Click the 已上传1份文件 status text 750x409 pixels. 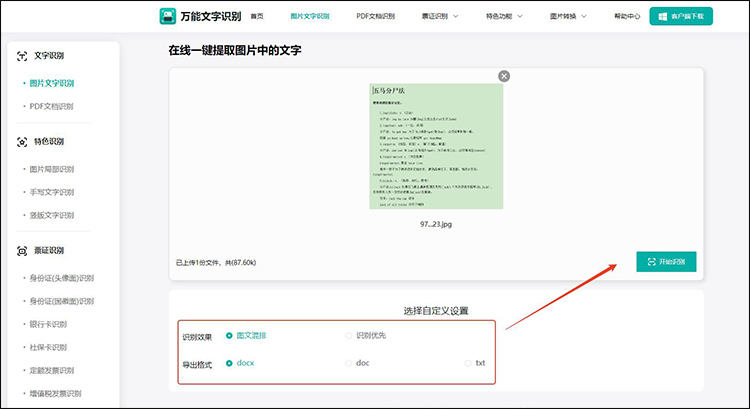[x=216, y=263]
